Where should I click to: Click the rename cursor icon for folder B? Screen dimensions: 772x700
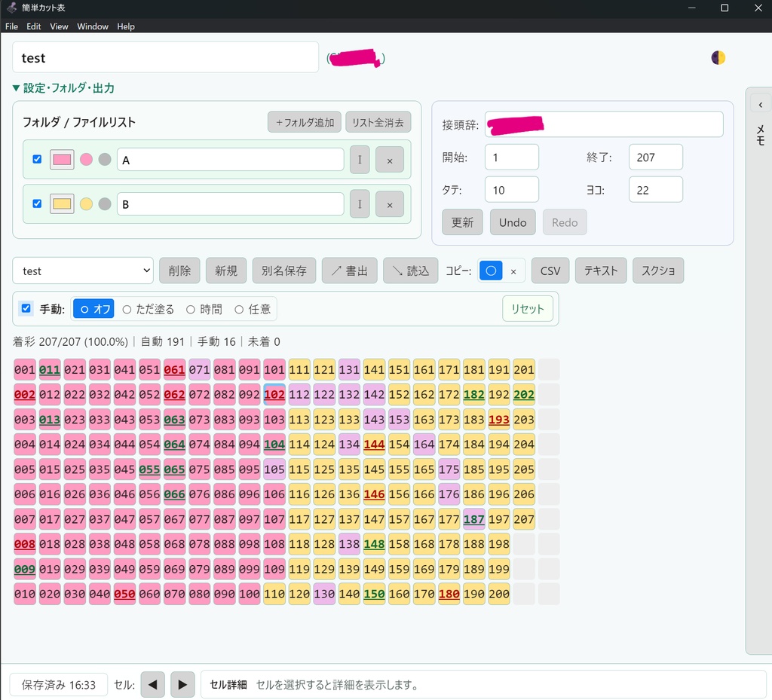360,204
